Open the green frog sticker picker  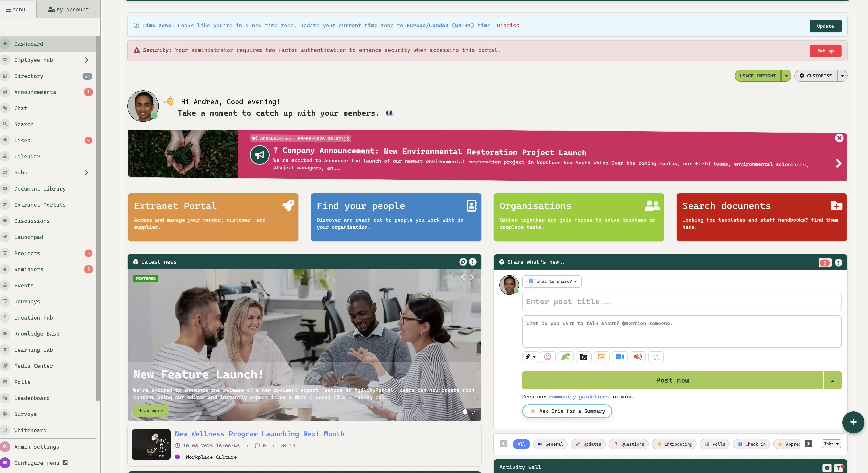566,357
